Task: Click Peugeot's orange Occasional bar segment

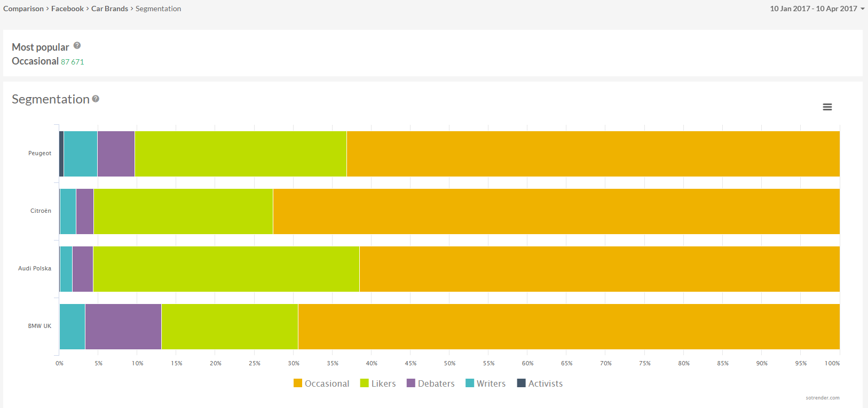Action: (x=593, y=154)
